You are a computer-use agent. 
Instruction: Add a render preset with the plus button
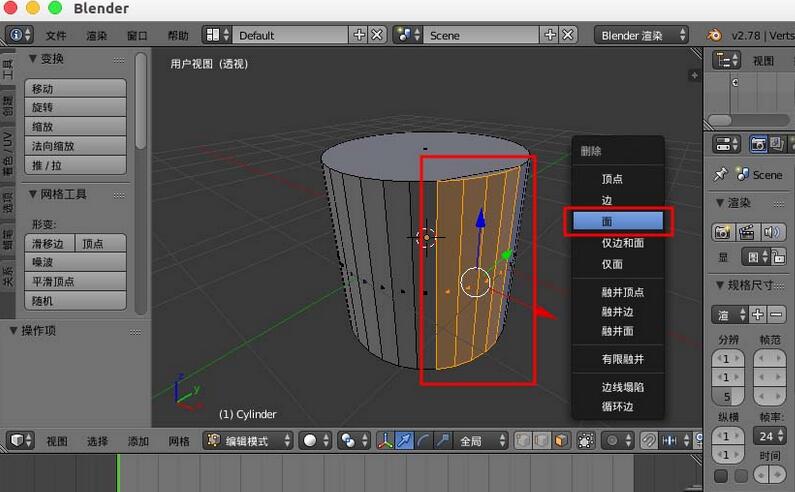757,314
